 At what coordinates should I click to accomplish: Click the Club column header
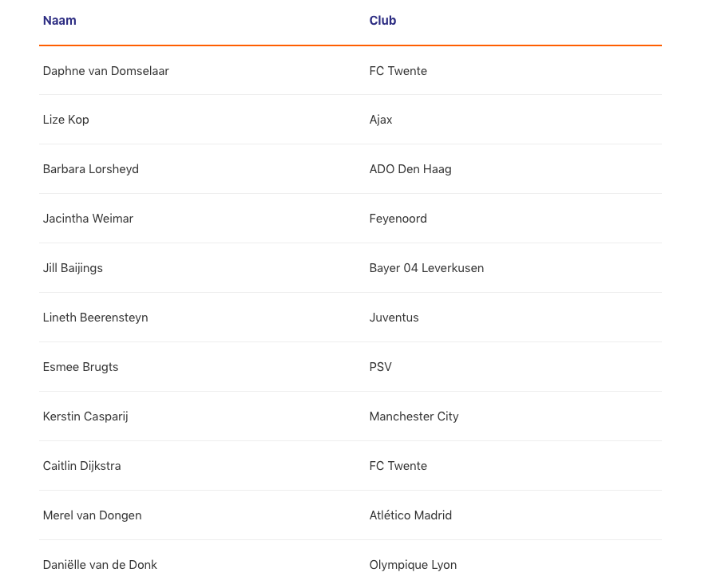click(x=382, y=21)
